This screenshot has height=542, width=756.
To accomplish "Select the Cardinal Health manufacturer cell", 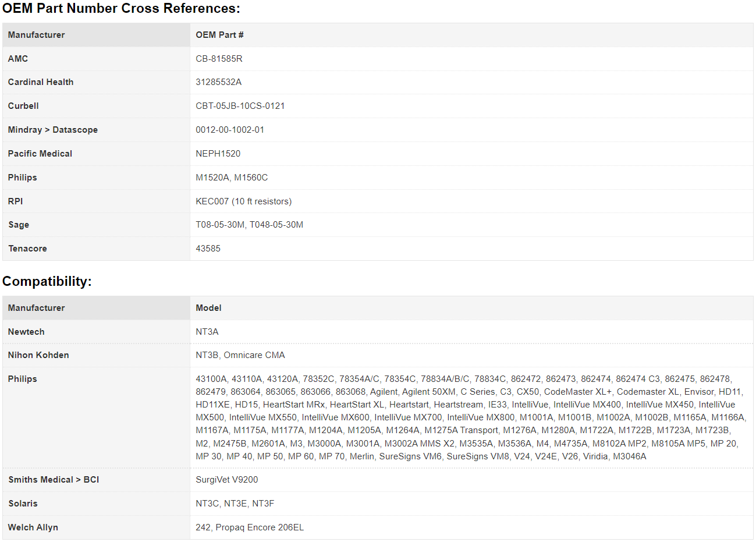I will click(x=96, y=82).
